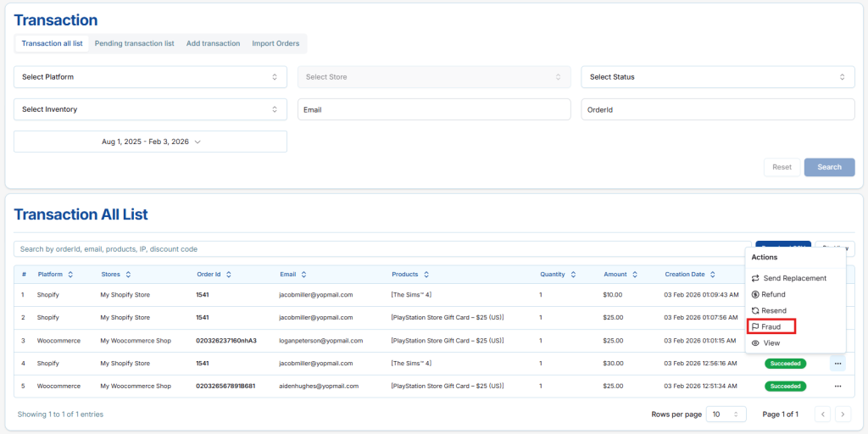Open the Select Platform dropdown
Viewport: 868px width, 434px height.
click(x=150, y=77)
